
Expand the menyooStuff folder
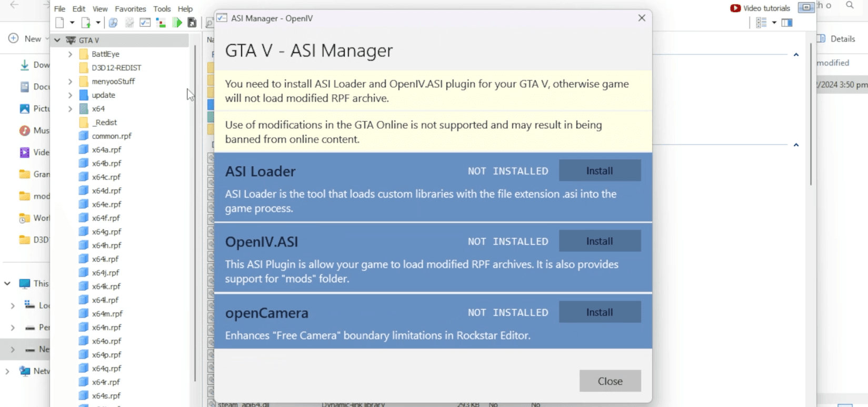(x=70, y=82)
